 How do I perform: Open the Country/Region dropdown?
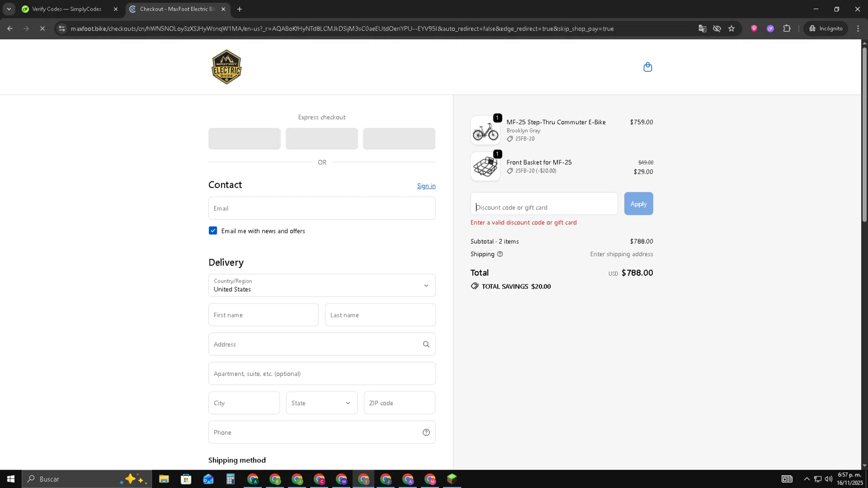point(322,286)
